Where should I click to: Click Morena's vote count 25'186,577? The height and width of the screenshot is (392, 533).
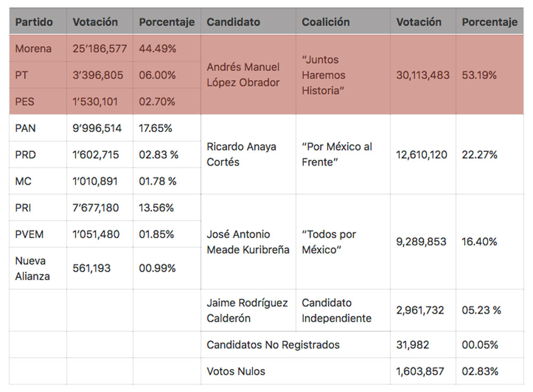100,48
